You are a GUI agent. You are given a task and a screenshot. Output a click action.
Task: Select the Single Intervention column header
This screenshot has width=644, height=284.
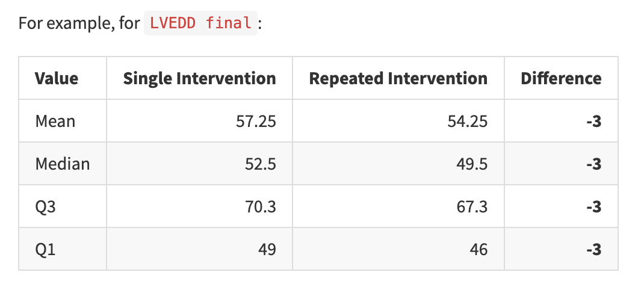[x=199, y=78]
